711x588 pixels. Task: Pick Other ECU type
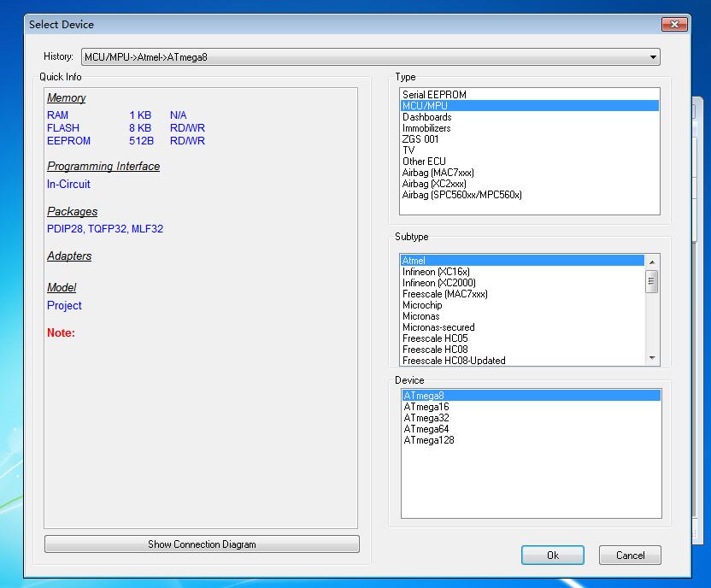click(529, 162)
